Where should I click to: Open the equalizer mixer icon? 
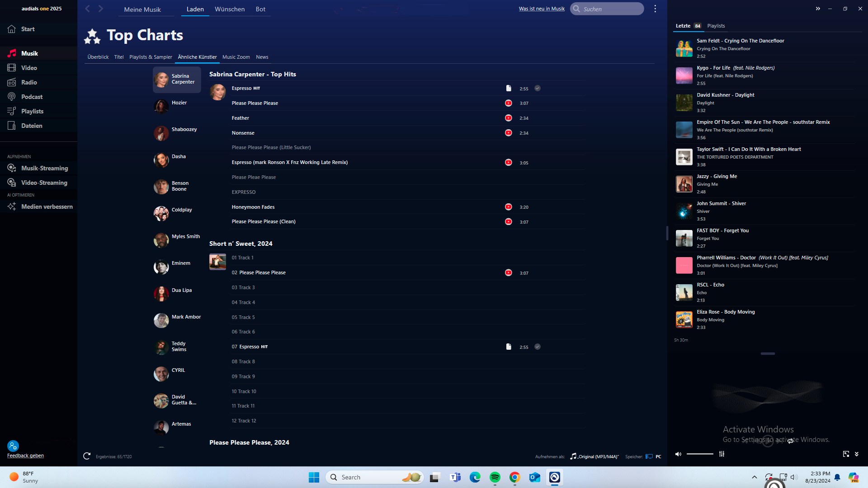coord(722,454)
